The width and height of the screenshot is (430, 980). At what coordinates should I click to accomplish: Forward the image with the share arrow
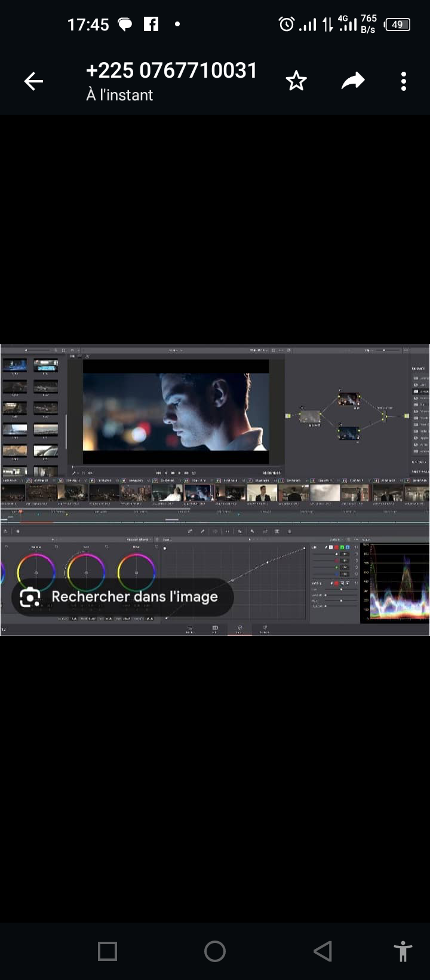tap(352, 81)
